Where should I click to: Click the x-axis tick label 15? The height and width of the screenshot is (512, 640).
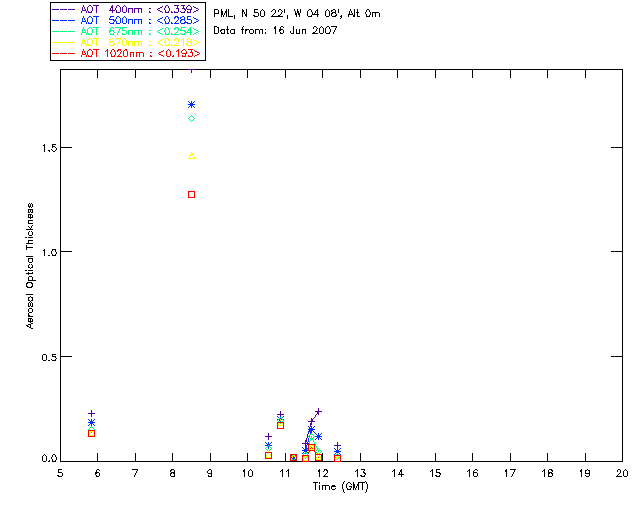tap(435, 473)
